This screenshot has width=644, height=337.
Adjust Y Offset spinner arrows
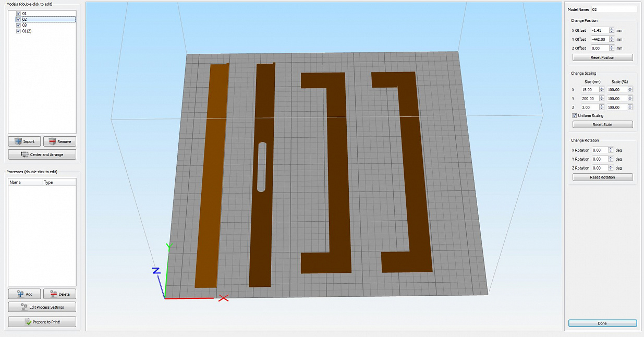[612, 39]
